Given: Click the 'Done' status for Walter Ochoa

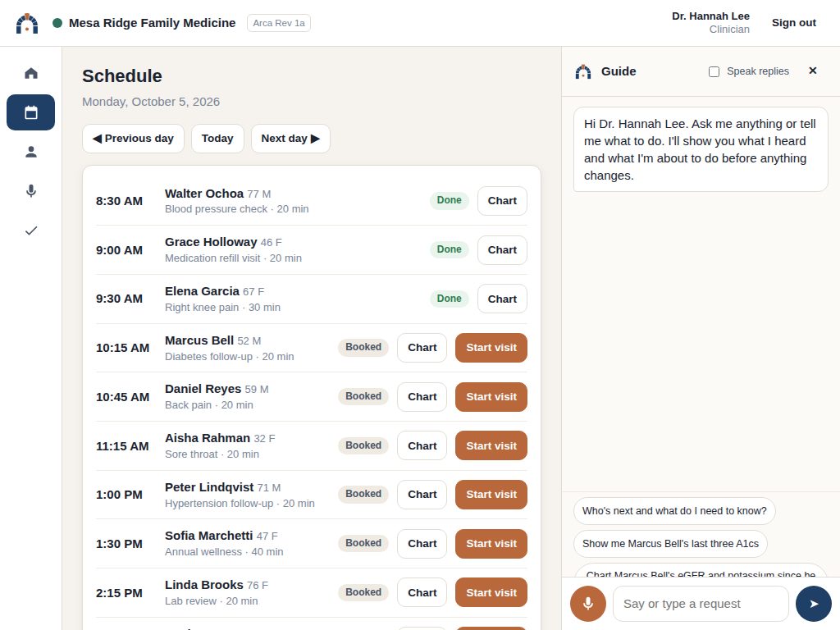Looking at the screenshot, I should pos(449,200).
